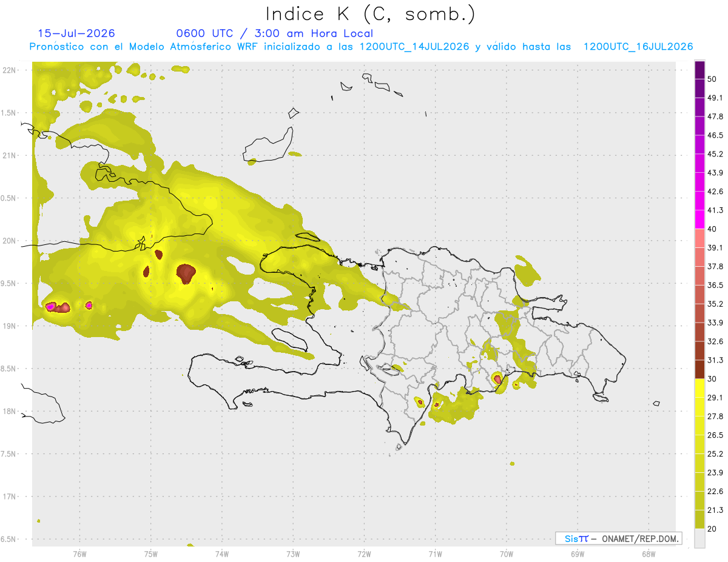Pick the magenta colorbar segment between 40 and 41.3
728x562 pixels.
pos(699,219)
